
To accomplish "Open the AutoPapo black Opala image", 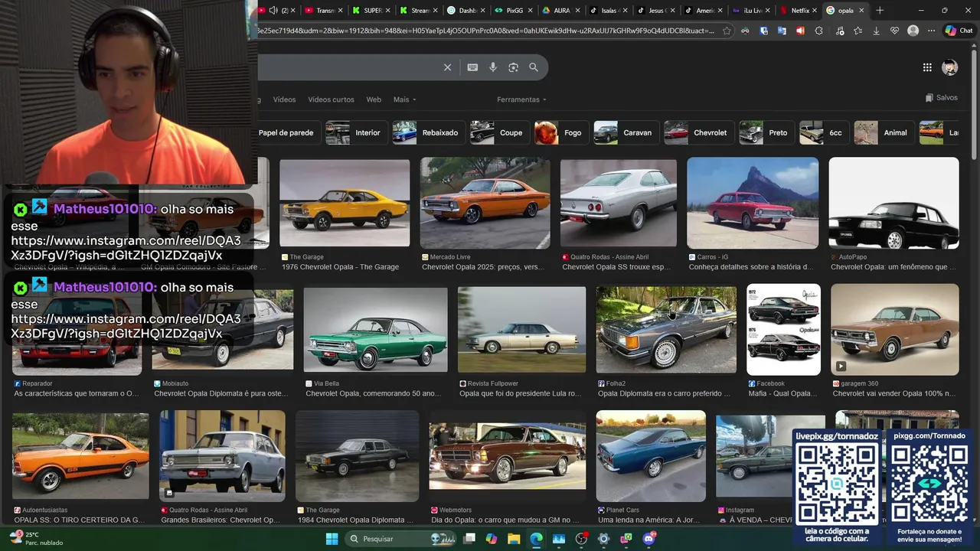I will tap(893, 203).
